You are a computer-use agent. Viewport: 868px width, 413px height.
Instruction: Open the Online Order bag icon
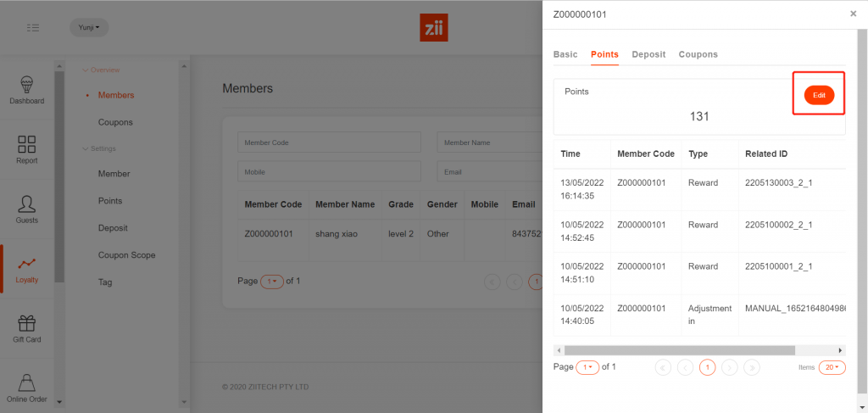(27, 383)
